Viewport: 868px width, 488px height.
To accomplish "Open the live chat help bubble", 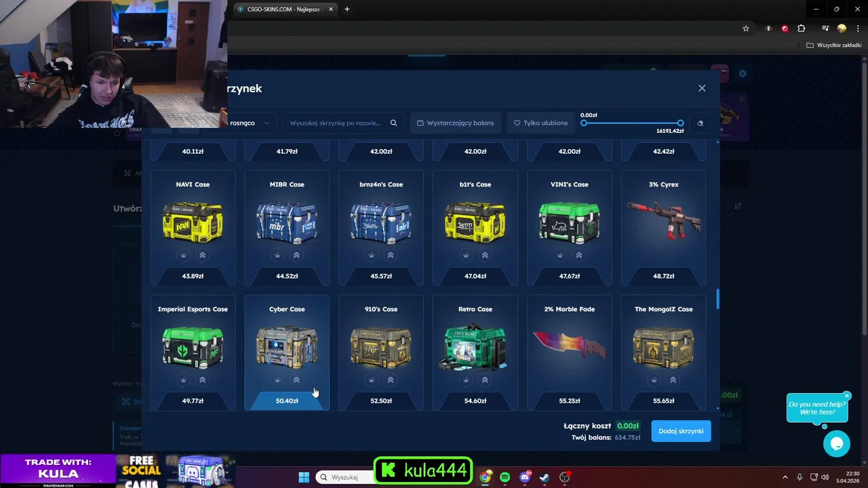I will (836, 444).
